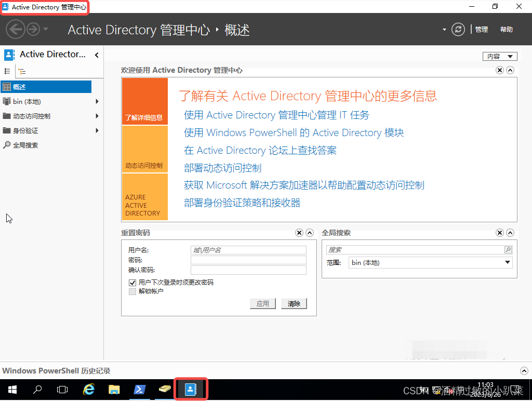Select bin (本地) node

click(x=27, y=101)
